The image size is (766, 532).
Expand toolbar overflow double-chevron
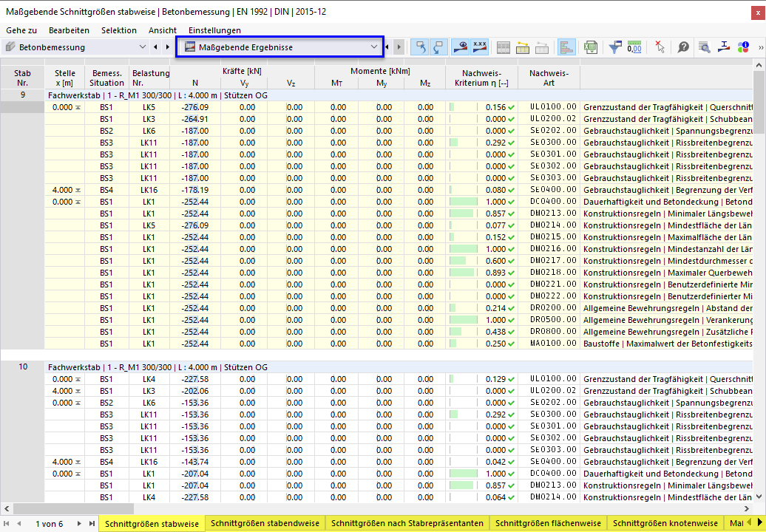tap(761, 47)
